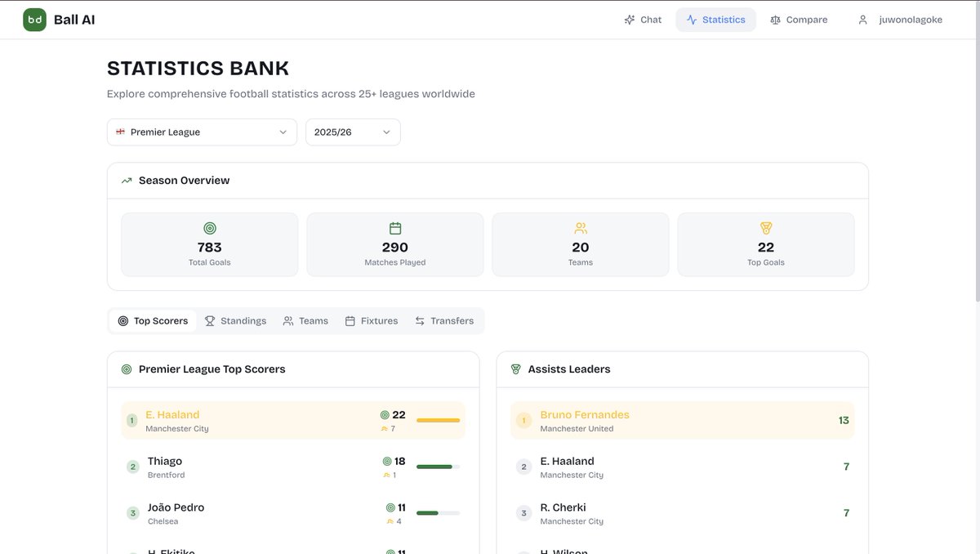This screenshot has width=980, height=554.
Task: Click the medal icon above Top Goals
Action: [x=766, y=229]
